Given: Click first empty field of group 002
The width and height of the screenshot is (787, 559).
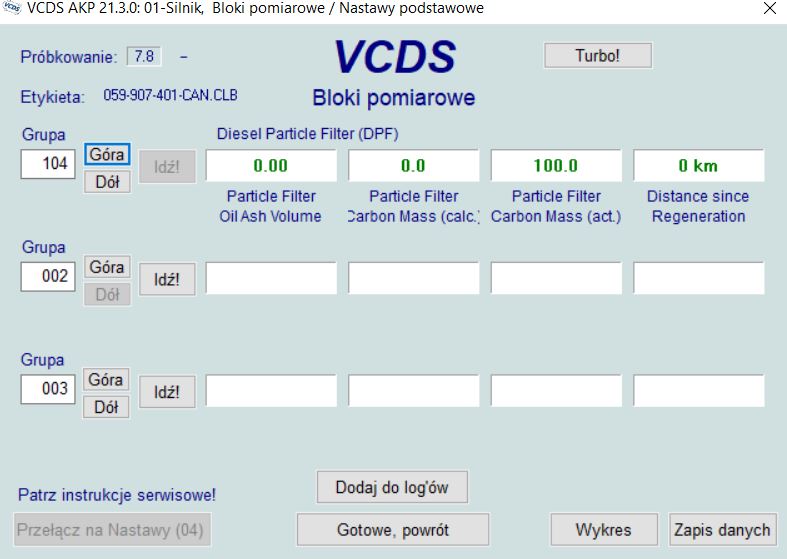Looking at the screenshot, I should point(271,278).
